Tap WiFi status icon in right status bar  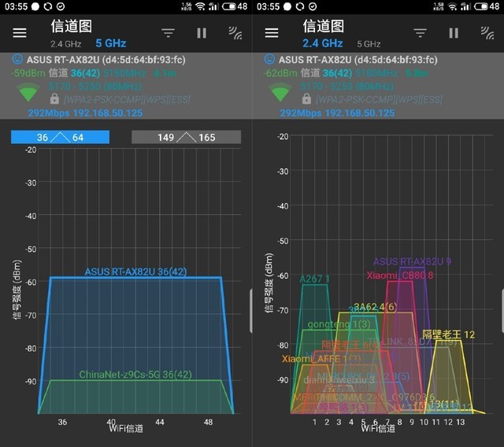click(453, 6)
